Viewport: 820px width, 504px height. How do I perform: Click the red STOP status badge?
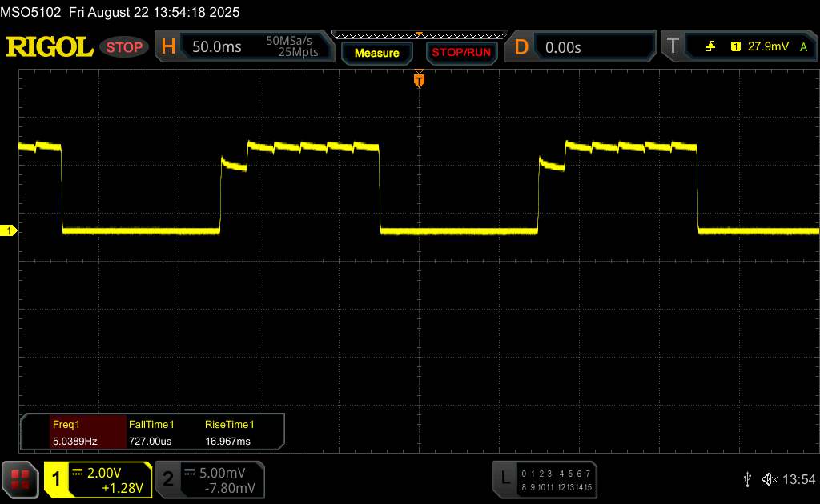tap(124, 47)
